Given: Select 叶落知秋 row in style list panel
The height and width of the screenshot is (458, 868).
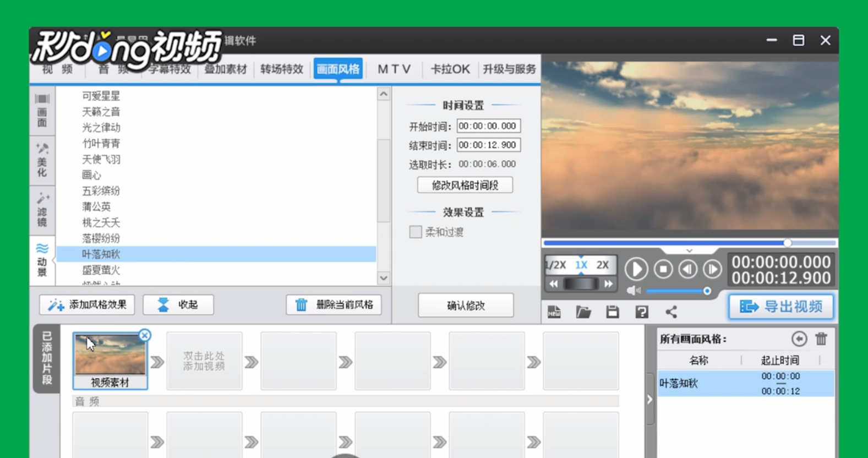Looking at the screenshot, I should (x=746, y=384).
